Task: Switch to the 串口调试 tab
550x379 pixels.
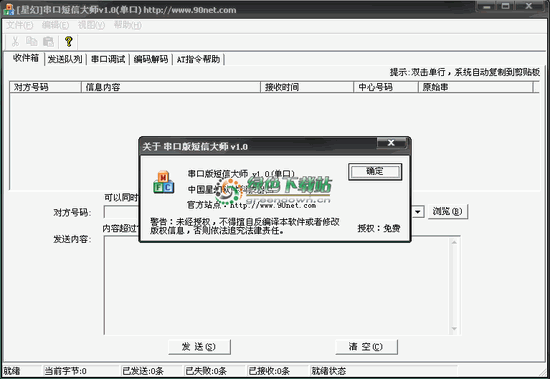Action: coord(108,59)
